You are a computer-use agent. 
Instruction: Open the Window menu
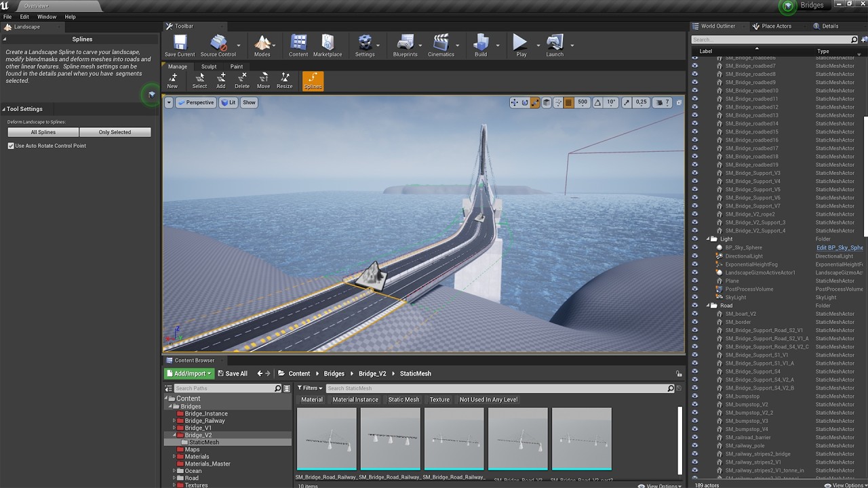coord(47,16)
